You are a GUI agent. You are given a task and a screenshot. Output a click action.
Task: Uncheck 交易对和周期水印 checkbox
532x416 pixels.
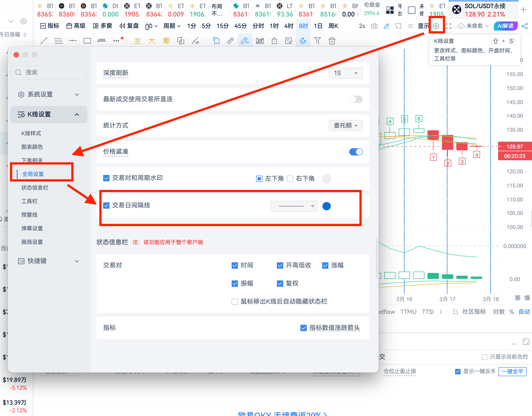pyautogui.click(x=106, y=178)
